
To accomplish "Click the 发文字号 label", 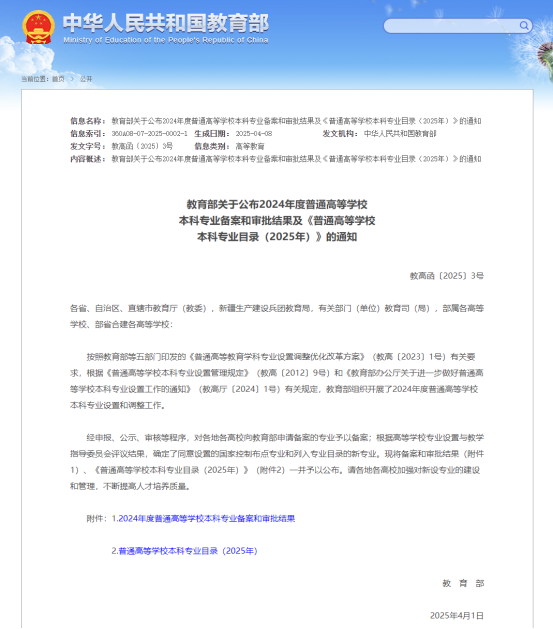I will point(88,146).
